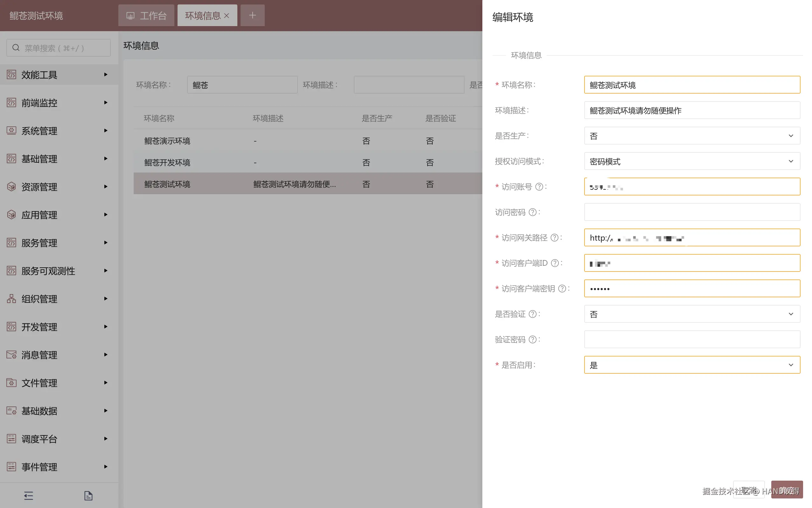
Task: Click the document icon at sidebar bottom
Action: pos(88,496)
